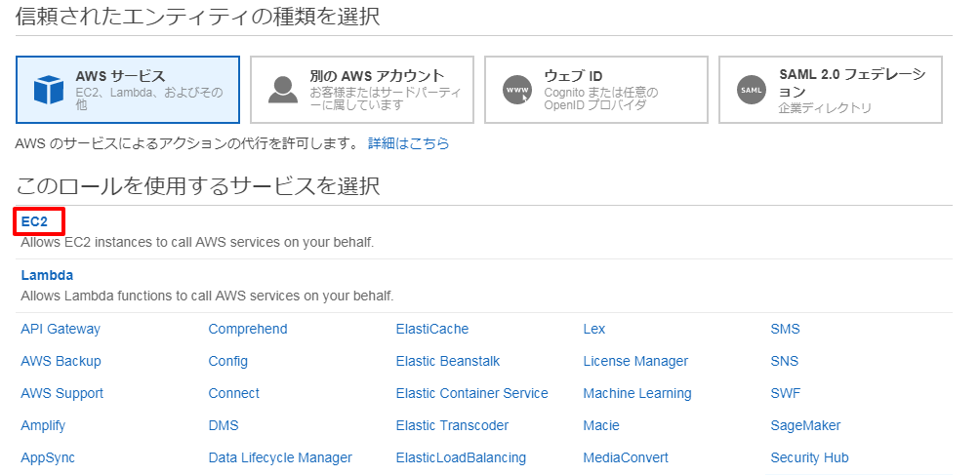Select MediaConvert service
The width and height of the screenshot is (980, 475).
pos(626,457)
